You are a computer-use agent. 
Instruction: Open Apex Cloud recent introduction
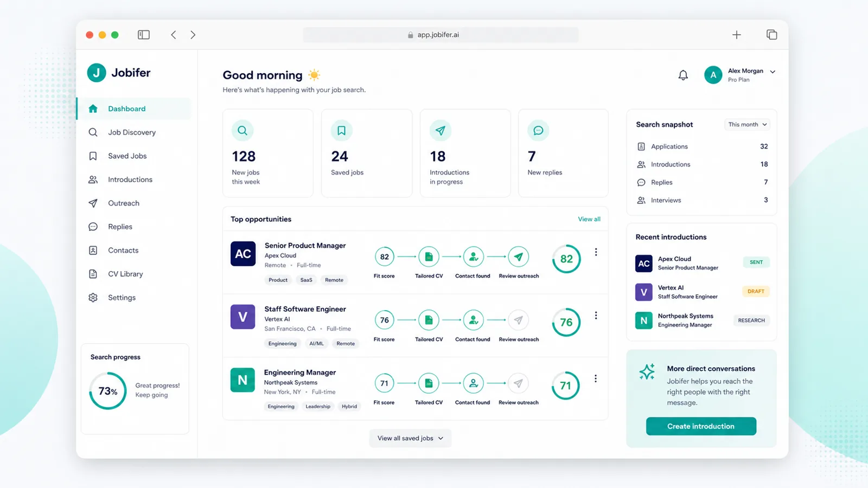702,263
